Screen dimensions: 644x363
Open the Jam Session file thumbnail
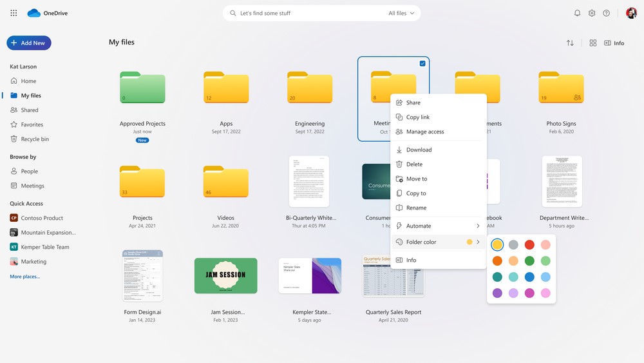(225, 275)
